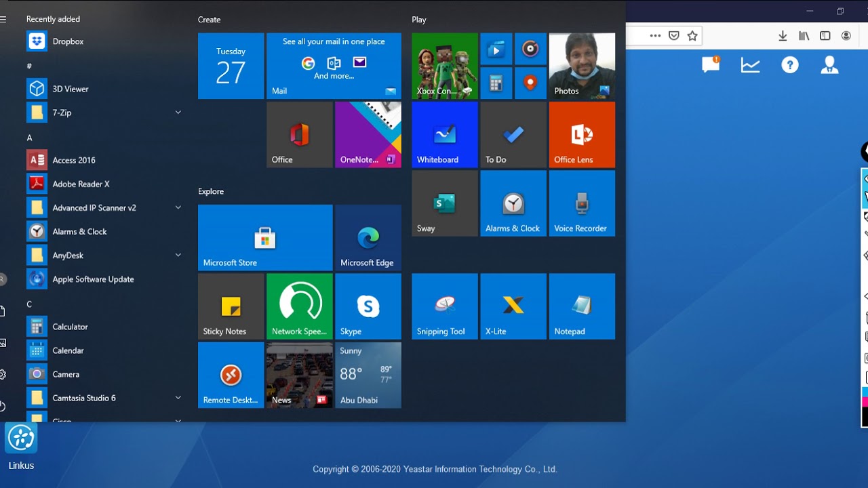Open the Sway tile
868x488 pixels.
444,203
